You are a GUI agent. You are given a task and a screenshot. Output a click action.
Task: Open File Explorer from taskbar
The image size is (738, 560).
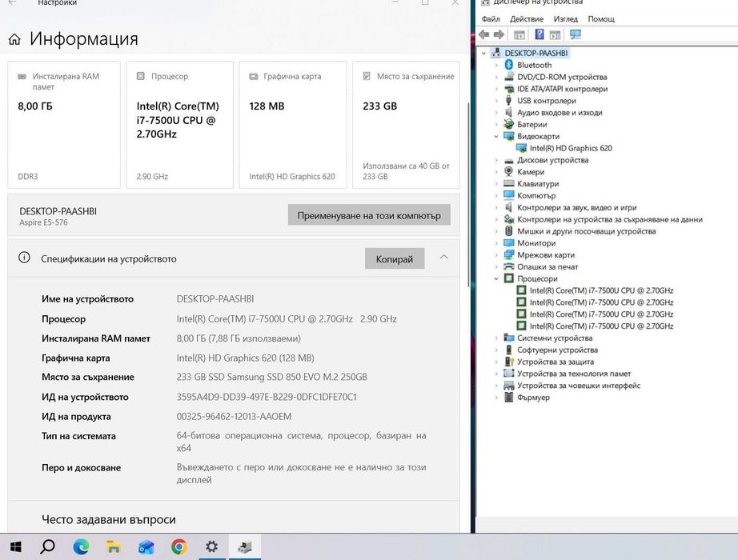114,547
